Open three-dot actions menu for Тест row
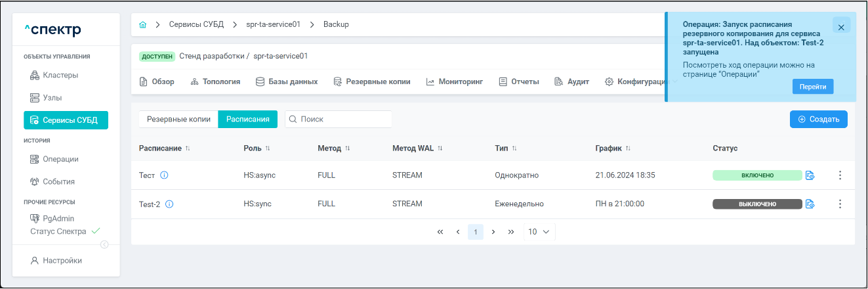The image size is (868, 289). tap(840, 175)
